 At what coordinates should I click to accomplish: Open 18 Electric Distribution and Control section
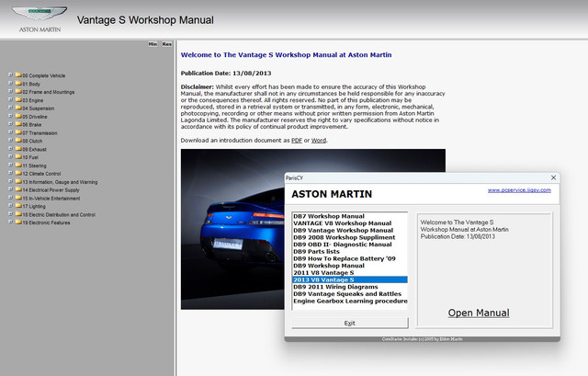(59, 214)
